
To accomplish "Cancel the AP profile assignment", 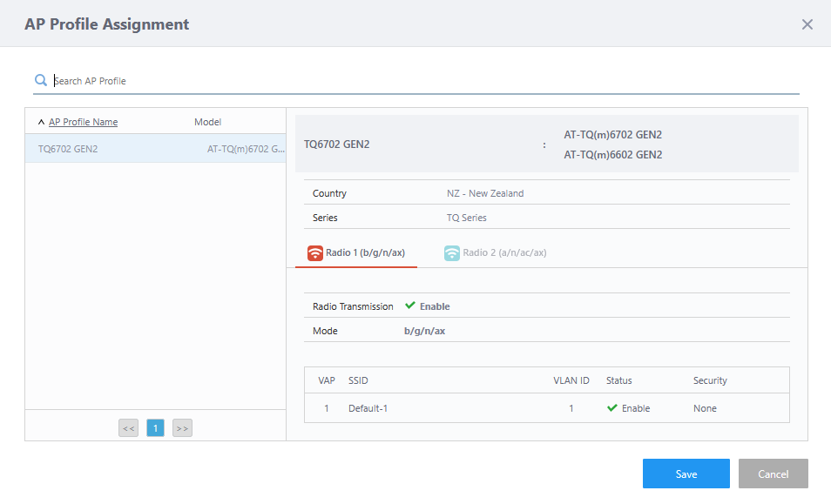I will pyautogui.click(x=774, y=474).
